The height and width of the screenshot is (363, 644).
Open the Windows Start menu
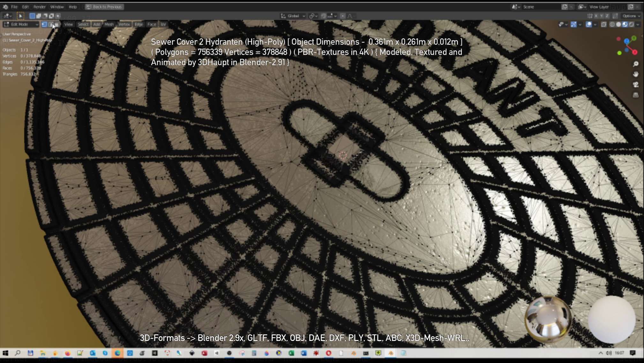pos(5,353)
